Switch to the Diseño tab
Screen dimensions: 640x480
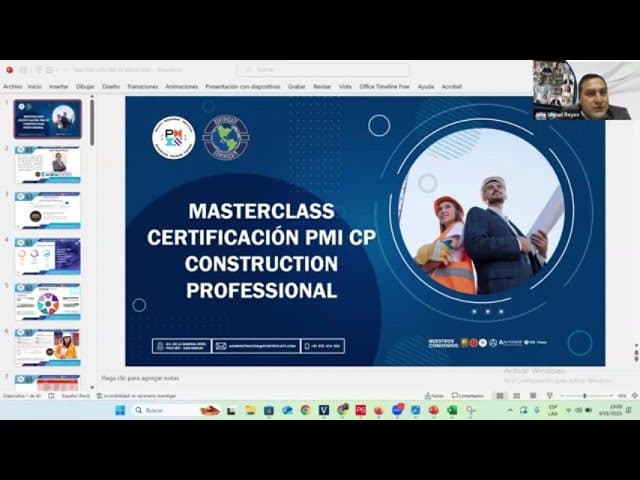pos(111,87)
